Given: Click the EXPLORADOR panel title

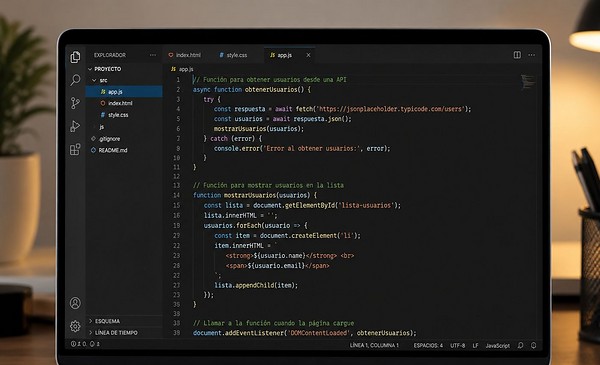Looking at the screenshot, I should 110,55.
